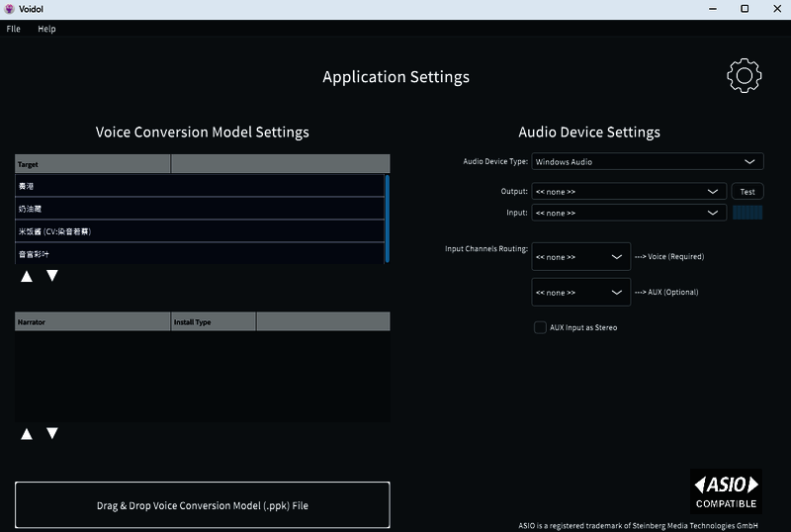791x532 pixels.
Task: Click the settings gear icon
Action: (x=744, y=76)
